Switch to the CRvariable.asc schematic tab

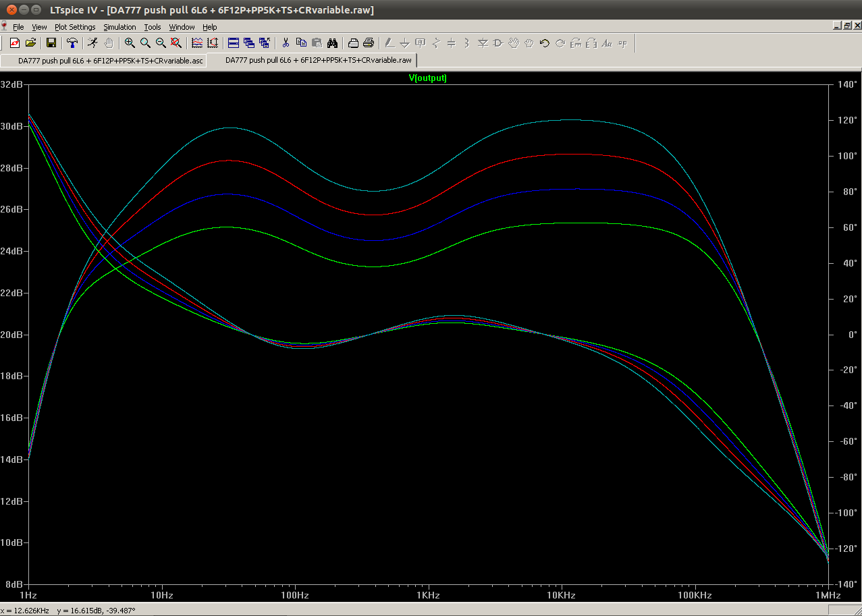(x=103, y=60)
